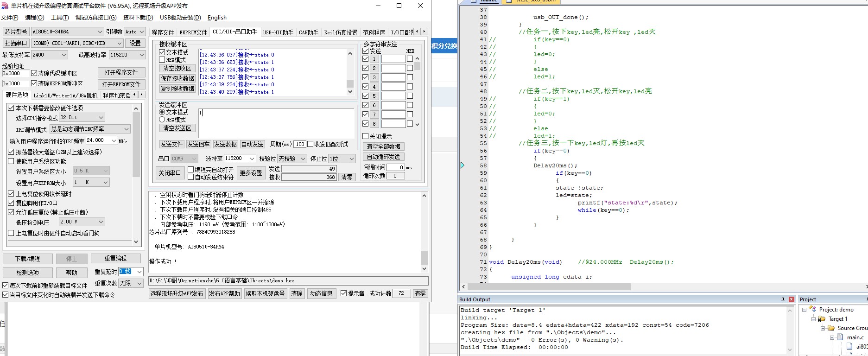Click the period (ms) input field
The image size is (868, 356).
click(300, 144)
